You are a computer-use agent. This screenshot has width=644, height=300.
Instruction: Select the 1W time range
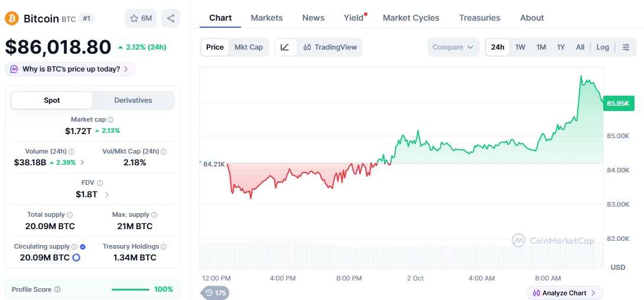(x=521, y=47)
